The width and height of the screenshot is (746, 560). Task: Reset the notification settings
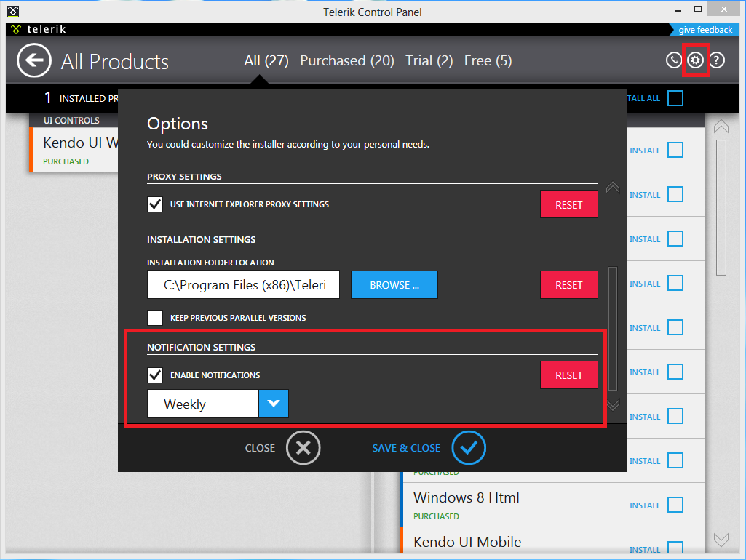pos(569,375)
